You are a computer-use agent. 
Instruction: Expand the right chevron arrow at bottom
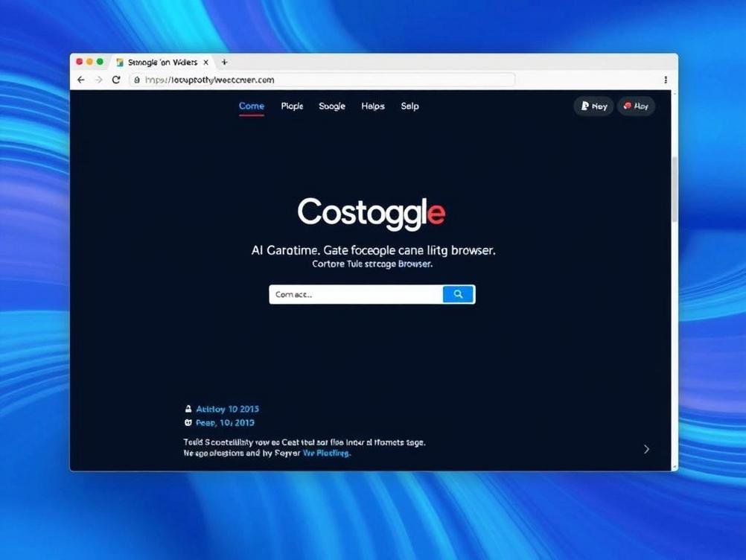(x=646, y=449)
